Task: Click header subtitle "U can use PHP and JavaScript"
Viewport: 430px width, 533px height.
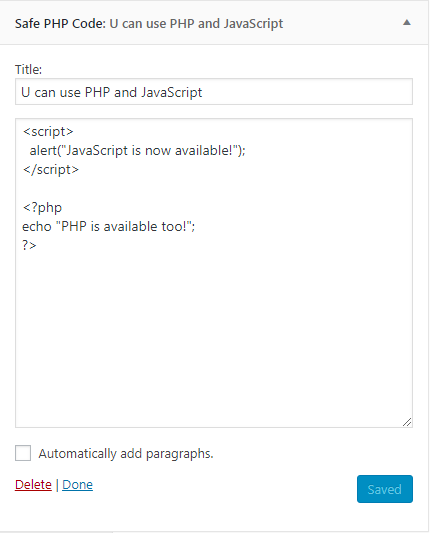Action: (x=196, y=23)
